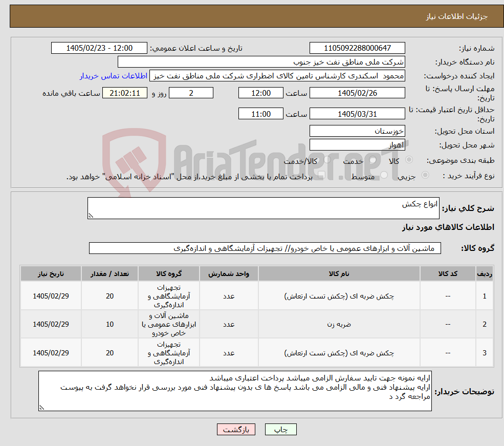The height and width of the screenshot is (446, 504).
Task: Click the شماره نیاز number field
Action: (357, 48)
